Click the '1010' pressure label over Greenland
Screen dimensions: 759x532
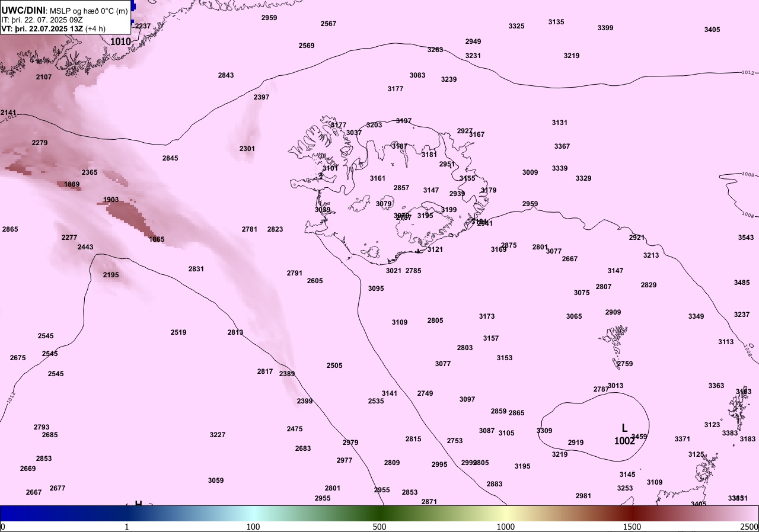pyautogui.click(x=120, y=41)
